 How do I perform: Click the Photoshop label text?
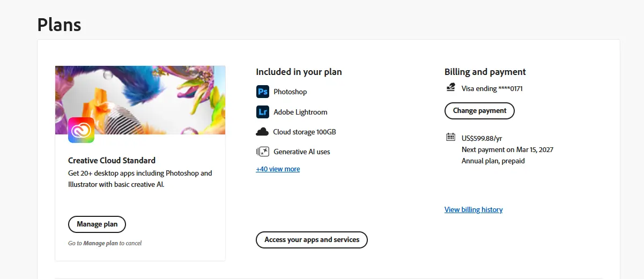(x=290, y=92)
